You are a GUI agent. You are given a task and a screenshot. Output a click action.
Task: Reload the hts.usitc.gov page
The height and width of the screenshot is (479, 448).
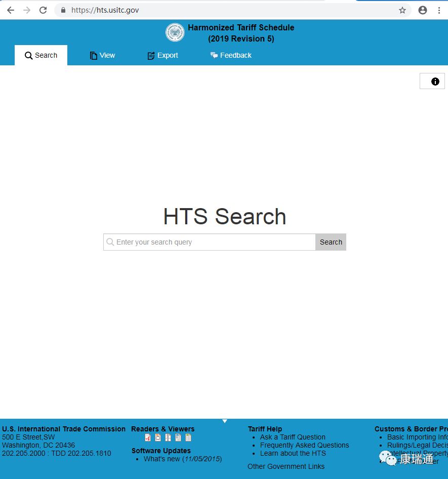[43, 10]
